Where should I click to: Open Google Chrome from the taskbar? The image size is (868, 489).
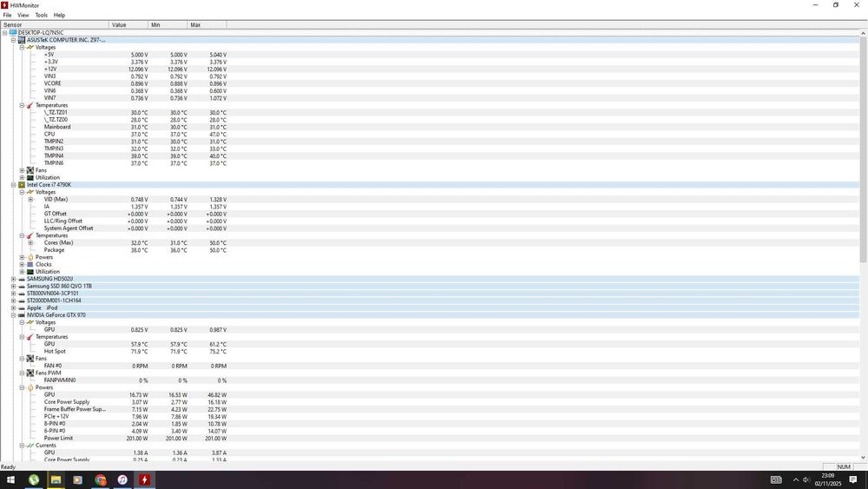100,479
